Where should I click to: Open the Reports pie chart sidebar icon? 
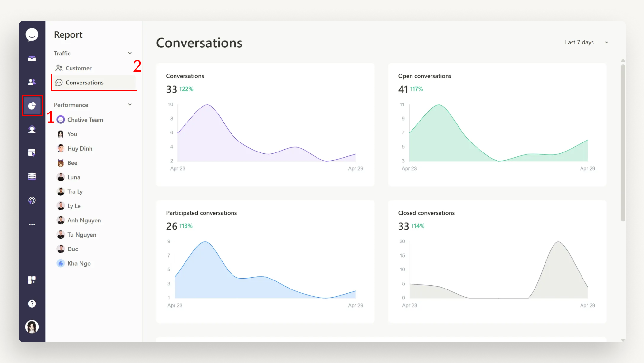(x=32, y=105)
